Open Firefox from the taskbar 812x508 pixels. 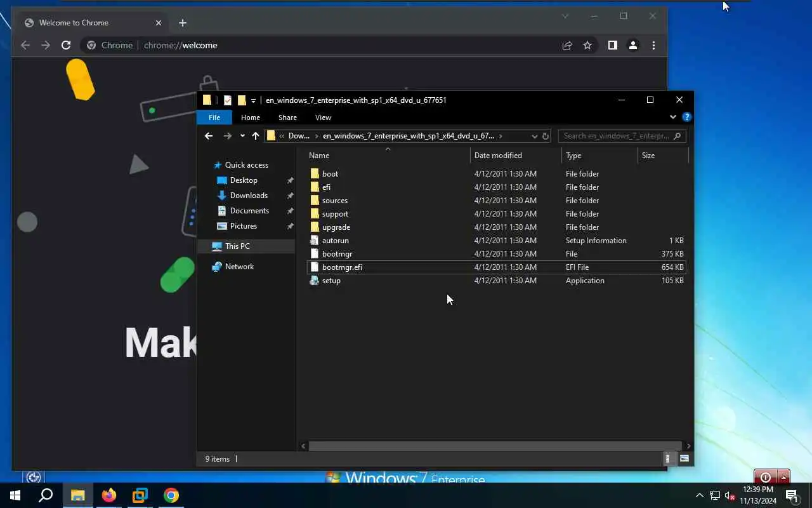109,495
